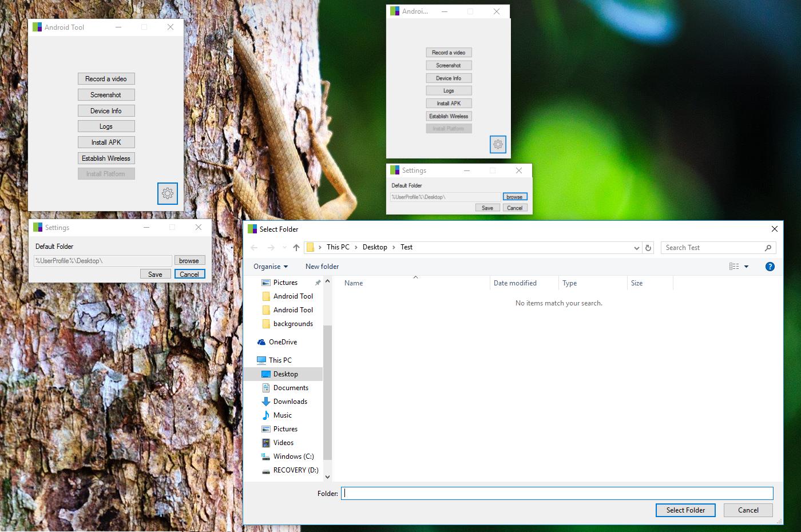Toggle the Name column sort arrow
The height and width of the screenshot is (532, 801).
416,276
